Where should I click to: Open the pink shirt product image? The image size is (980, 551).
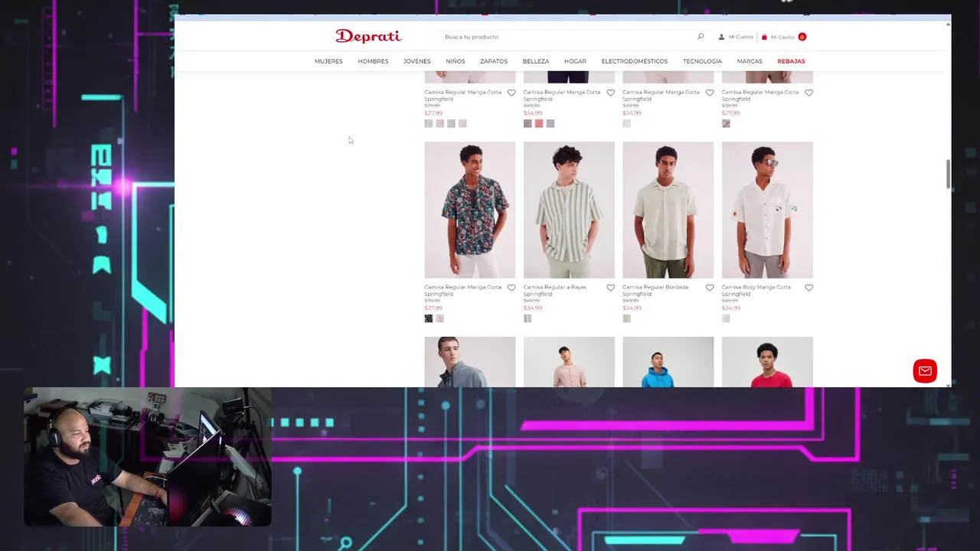[x=569, y=362]
